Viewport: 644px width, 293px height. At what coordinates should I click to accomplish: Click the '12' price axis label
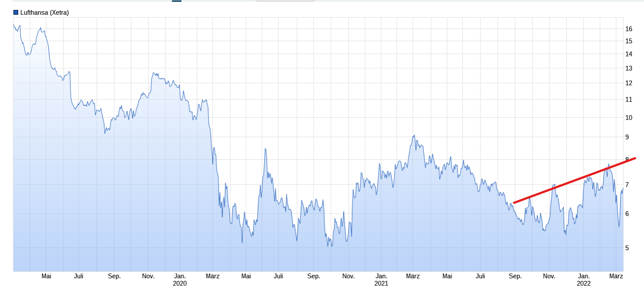click(x=629, y=83)
